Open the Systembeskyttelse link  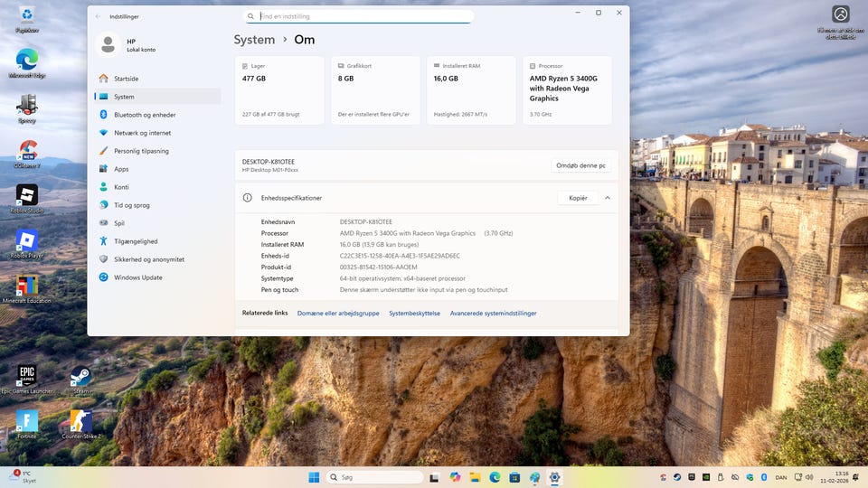(x=414, y=314)
